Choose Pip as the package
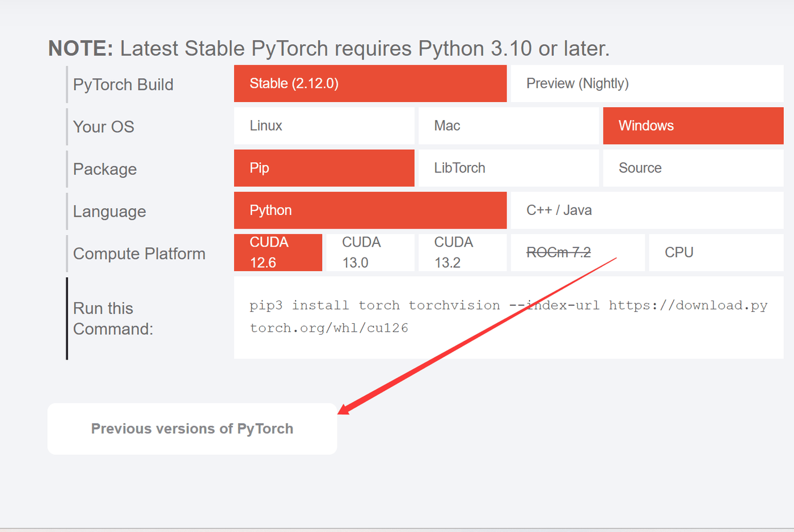 [324, 168]
